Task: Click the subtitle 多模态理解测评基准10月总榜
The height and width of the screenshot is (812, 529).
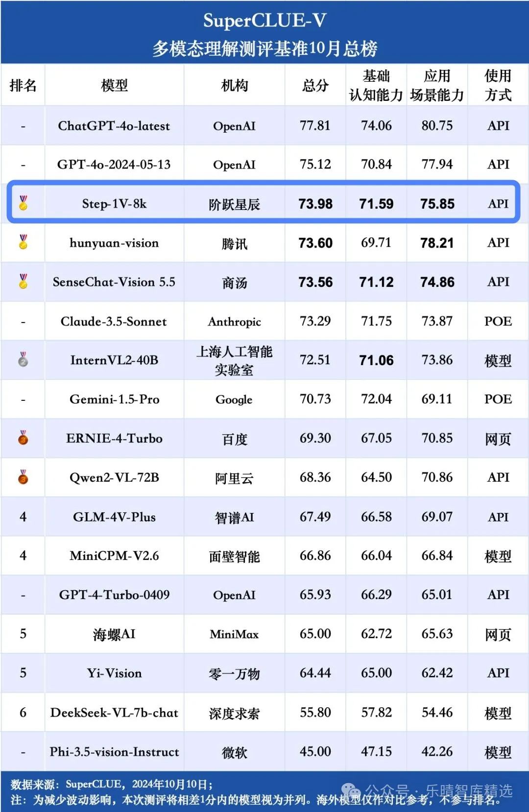Action: tap(264, 48)
